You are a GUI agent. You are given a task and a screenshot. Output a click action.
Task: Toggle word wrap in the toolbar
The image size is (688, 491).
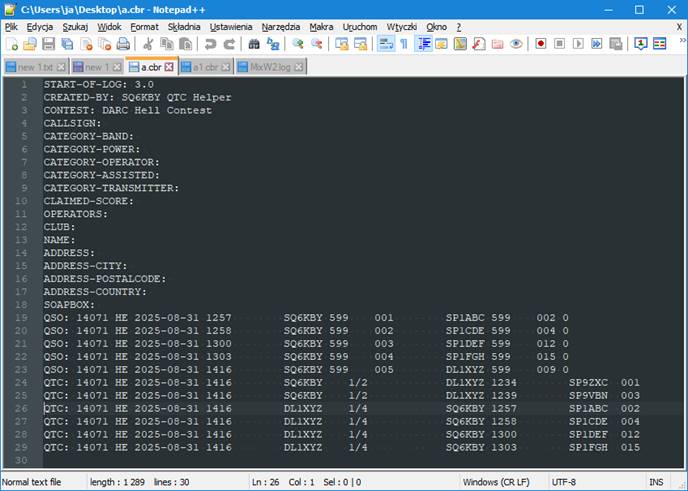(x=386, y=44)
